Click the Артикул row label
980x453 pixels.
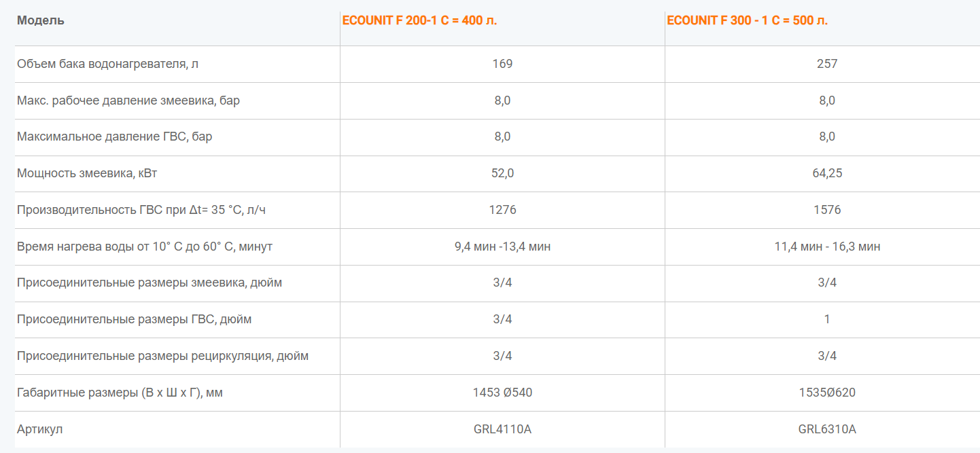click(40, 429)
